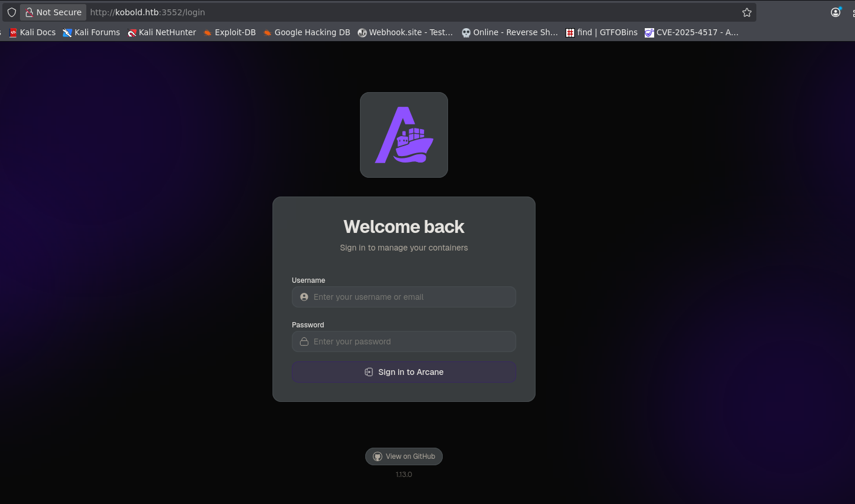Open the Webhook.site bookmark
855x504 pixels.
(405, 32)
